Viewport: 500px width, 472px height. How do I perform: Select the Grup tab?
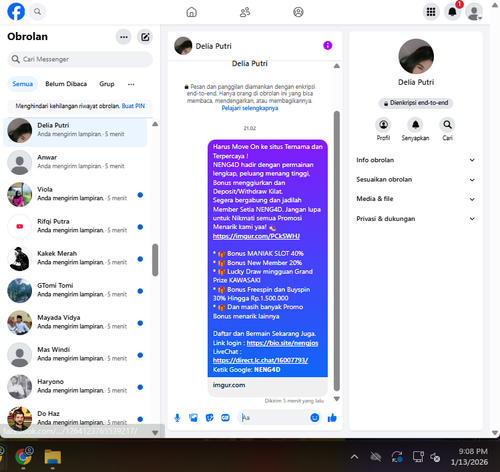click(107, 84)
